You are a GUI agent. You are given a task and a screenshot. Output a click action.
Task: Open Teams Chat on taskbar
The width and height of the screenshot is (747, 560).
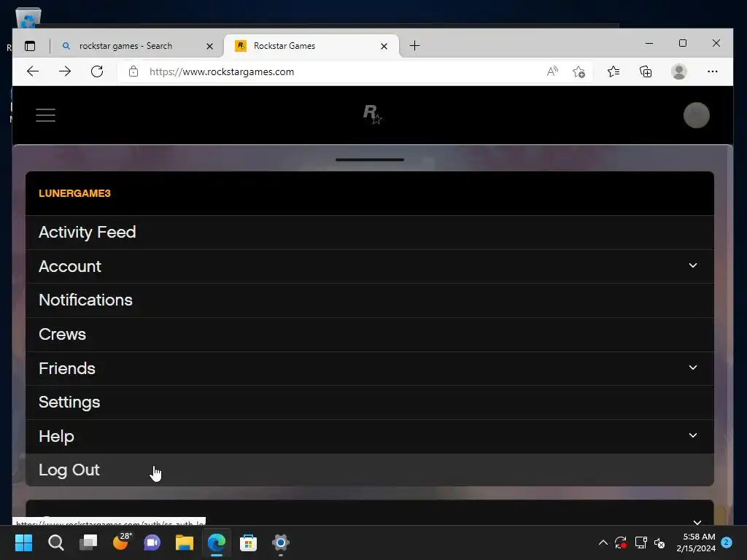152,542
